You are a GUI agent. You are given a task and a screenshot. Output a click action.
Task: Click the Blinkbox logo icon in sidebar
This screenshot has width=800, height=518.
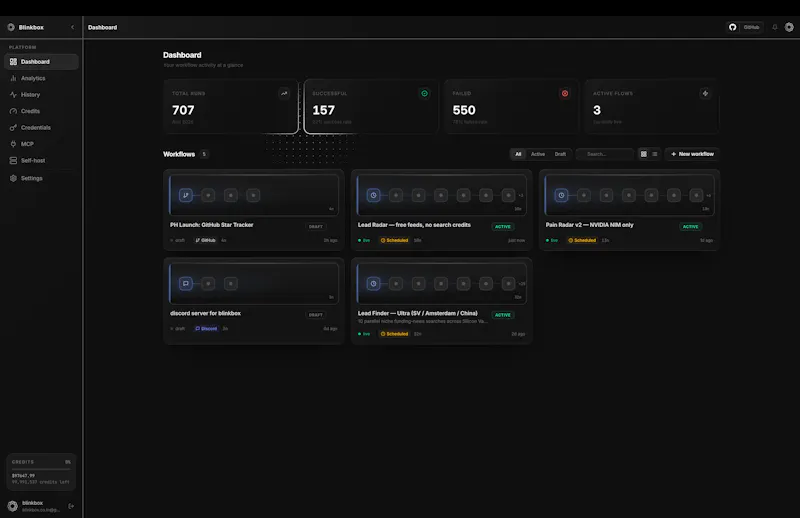11,27
